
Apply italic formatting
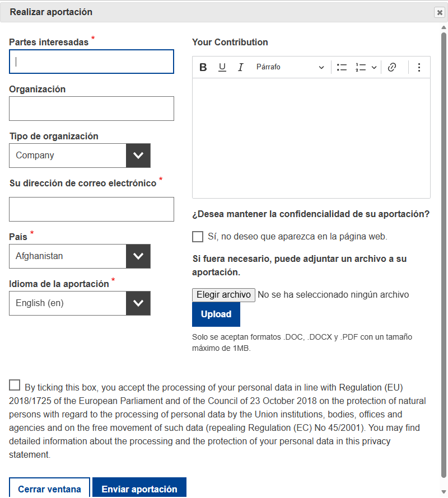(241, 67)
